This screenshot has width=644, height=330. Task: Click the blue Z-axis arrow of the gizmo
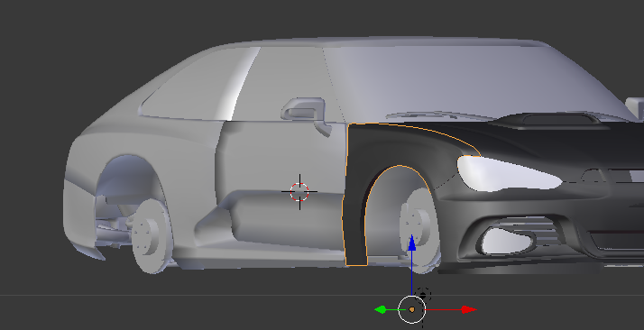[411, 243]
